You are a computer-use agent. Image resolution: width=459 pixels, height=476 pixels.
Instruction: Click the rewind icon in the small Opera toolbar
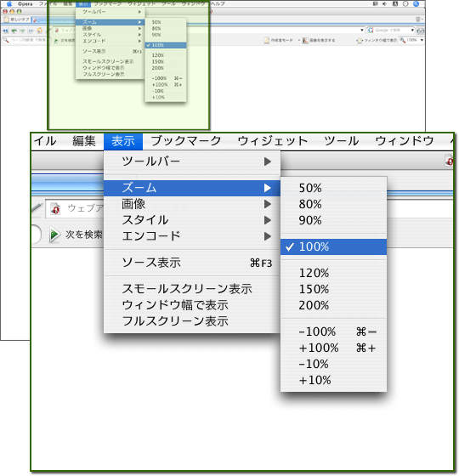point(5,31)
